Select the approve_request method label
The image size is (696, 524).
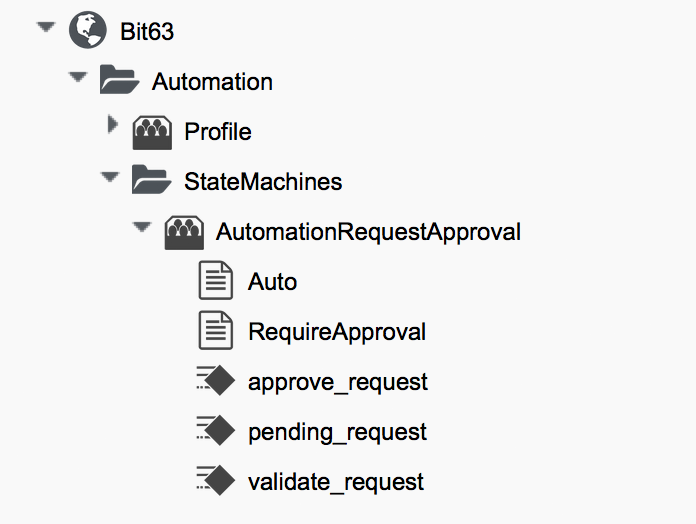[x=338, y=382]
